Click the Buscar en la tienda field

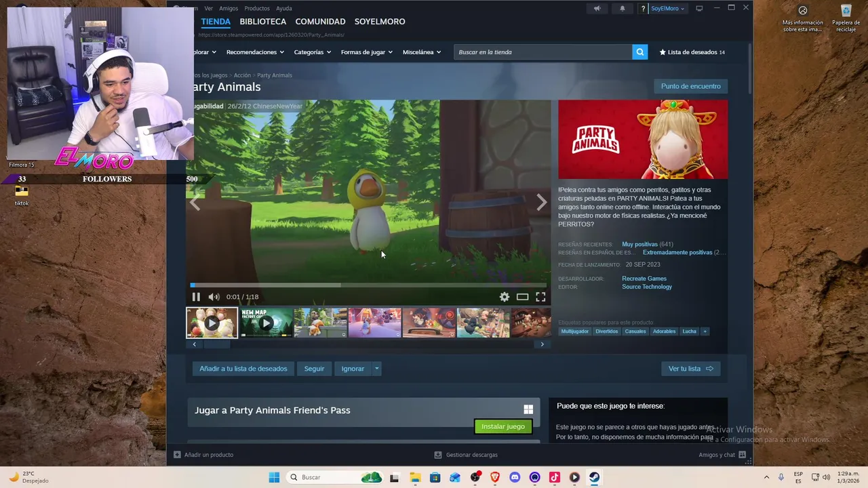(543, 52)
